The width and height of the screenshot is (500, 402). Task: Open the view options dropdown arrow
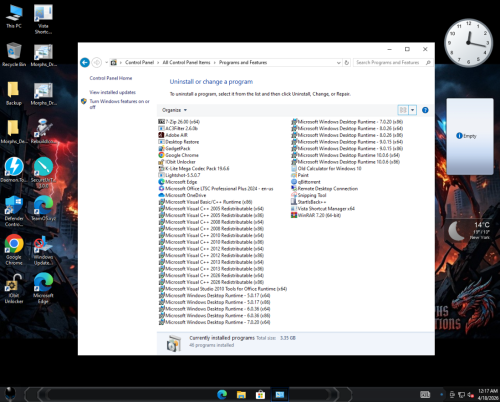(x=413, y=110)
